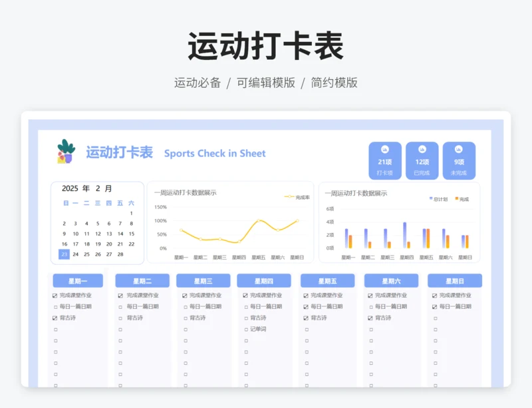The height and width of the screenshot is (408, 532).
Task: Select the 星期一 column header
Action: pyautogui.click(x=78, y=281)
